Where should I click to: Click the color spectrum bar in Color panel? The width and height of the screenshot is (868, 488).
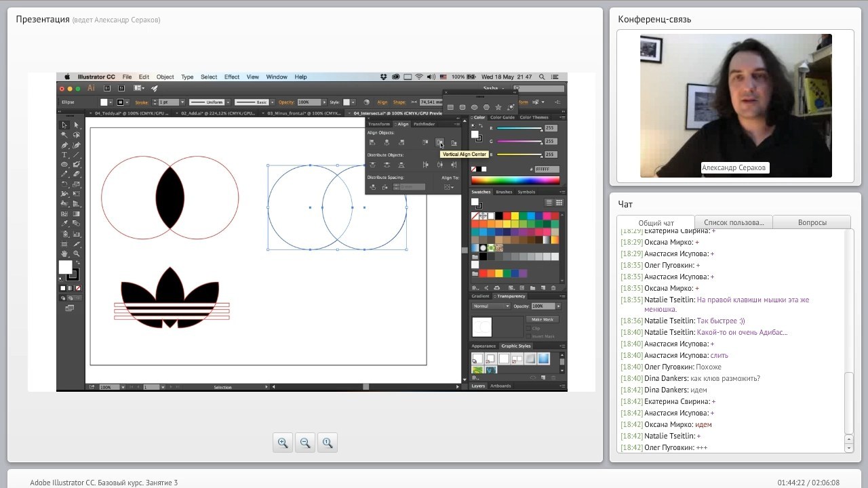click(515, 180)
